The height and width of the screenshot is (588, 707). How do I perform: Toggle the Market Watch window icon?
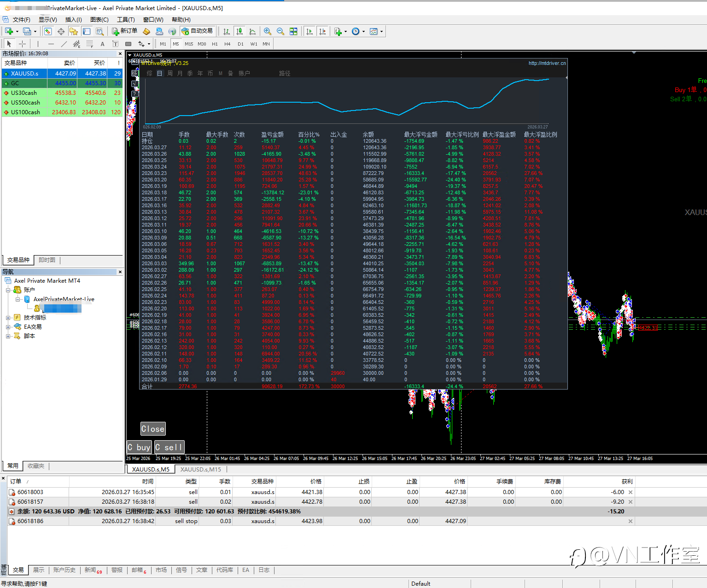48,31
